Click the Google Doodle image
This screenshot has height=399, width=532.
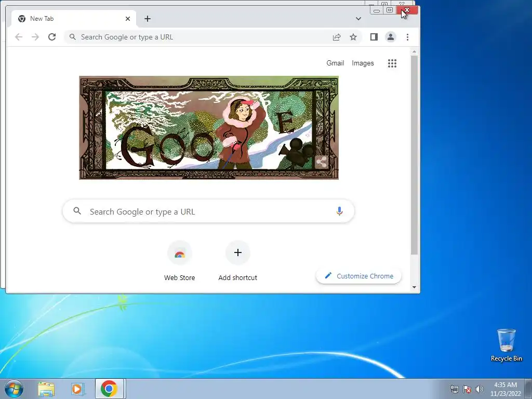209,128
